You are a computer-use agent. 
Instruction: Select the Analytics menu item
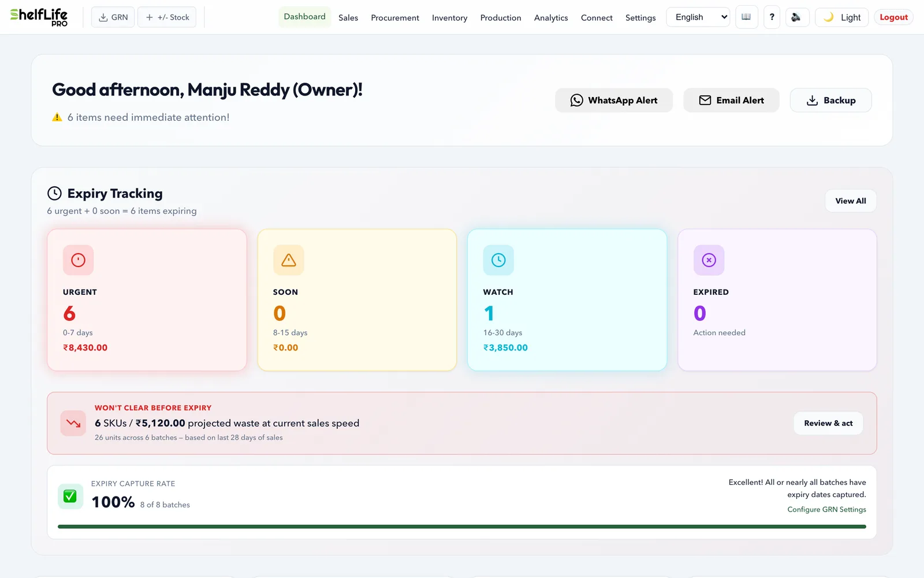(x=551, y=18)
